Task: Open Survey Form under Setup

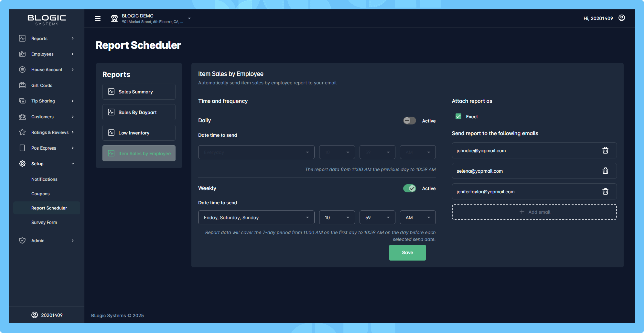Action: tap(44, 222)
